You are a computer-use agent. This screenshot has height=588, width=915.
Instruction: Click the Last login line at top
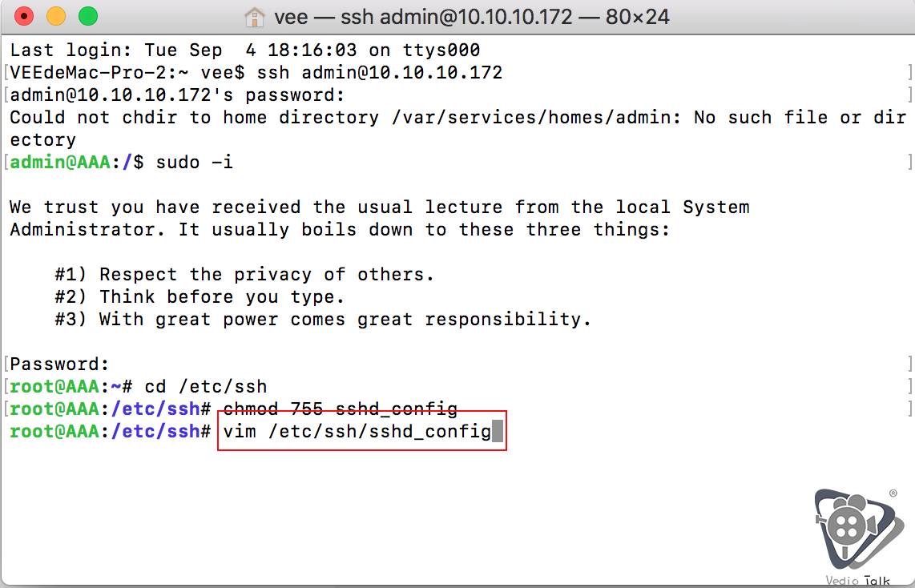[245, 50]
